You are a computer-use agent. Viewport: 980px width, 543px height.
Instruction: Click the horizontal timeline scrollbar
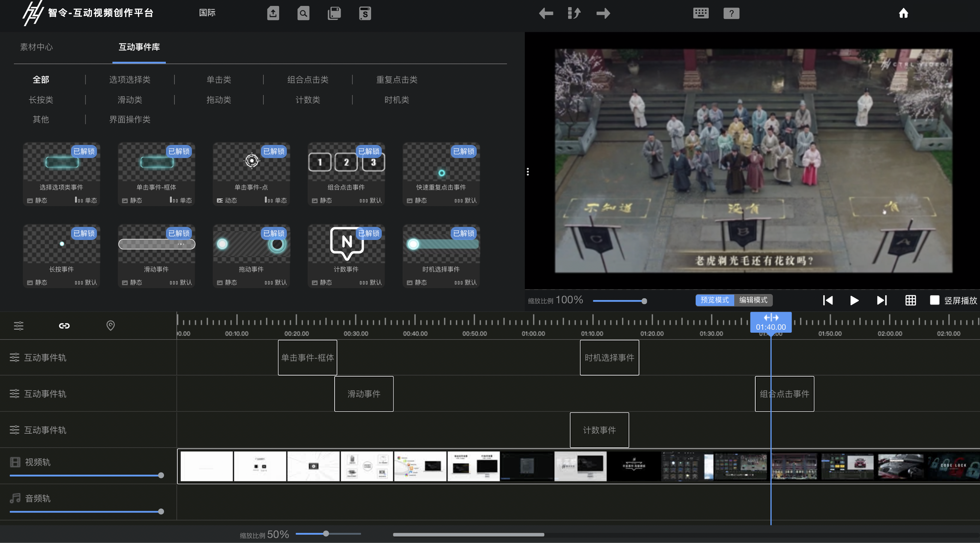click(468, 535)
